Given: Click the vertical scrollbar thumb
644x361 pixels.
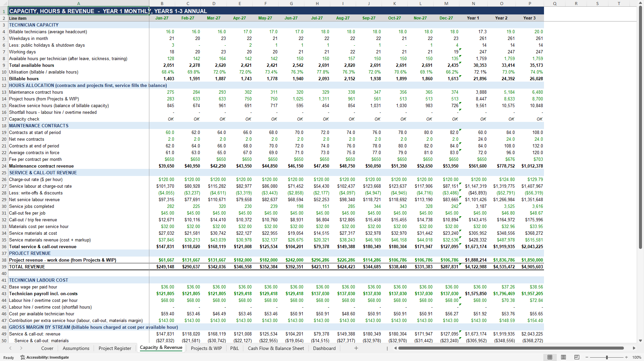Looking at the screenshot, I should (x=640, y=128).
